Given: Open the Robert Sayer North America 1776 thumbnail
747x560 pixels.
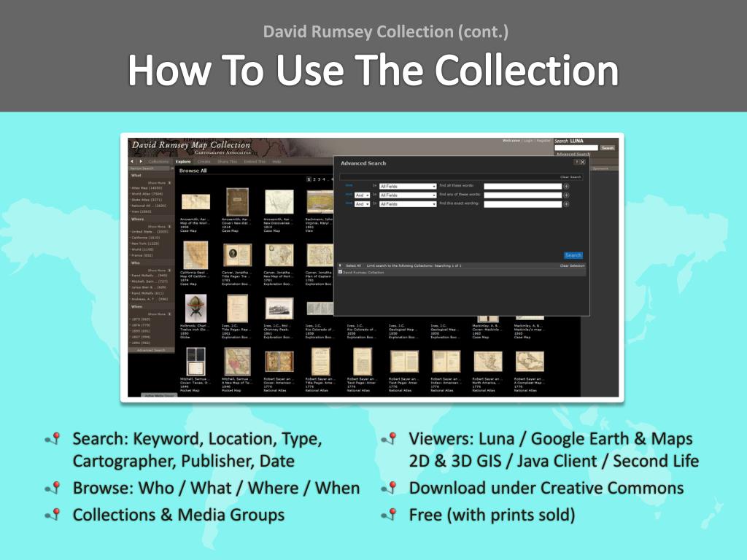Looking at the screenshot, I should coord(488,362).
